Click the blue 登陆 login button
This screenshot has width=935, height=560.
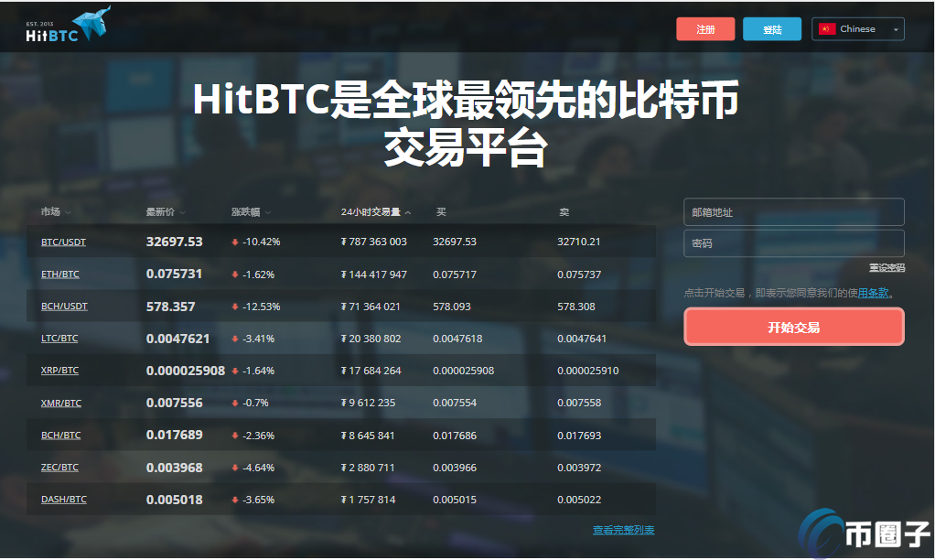[x=772, y=29]
